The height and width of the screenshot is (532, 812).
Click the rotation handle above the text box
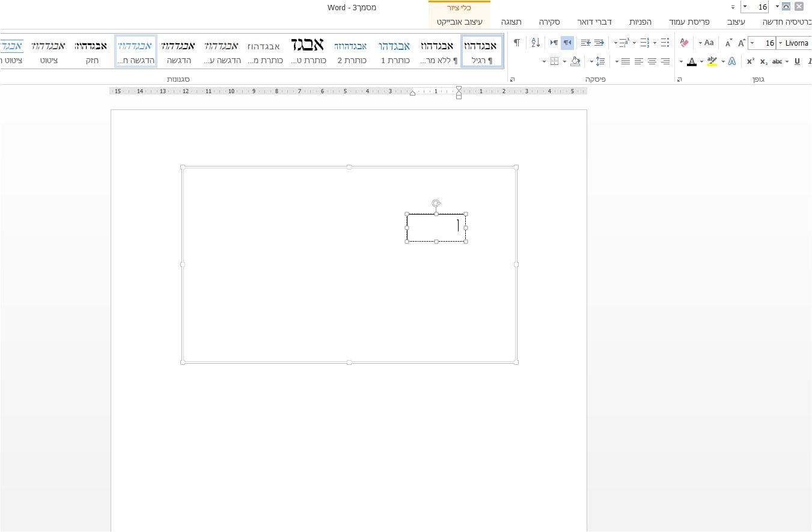point(436,204)
